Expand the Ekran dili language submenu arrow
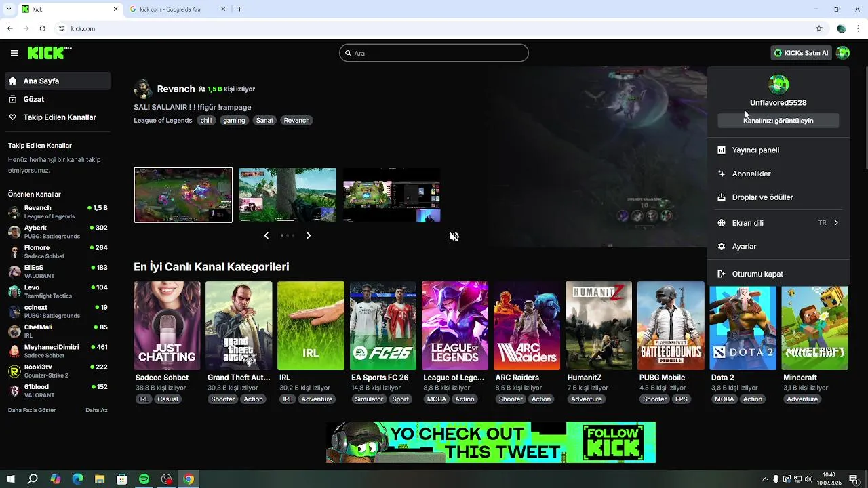This screenshot has height=488, width=868. click(835, 223)
